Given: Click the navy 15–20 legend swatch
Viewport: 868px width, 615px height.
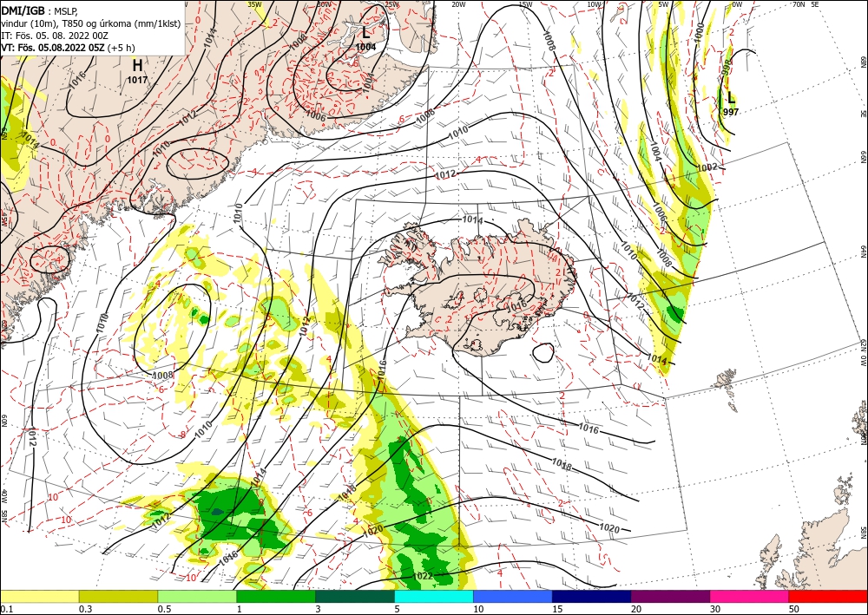Looking at the screenshot, I should [x=592, y=596].
